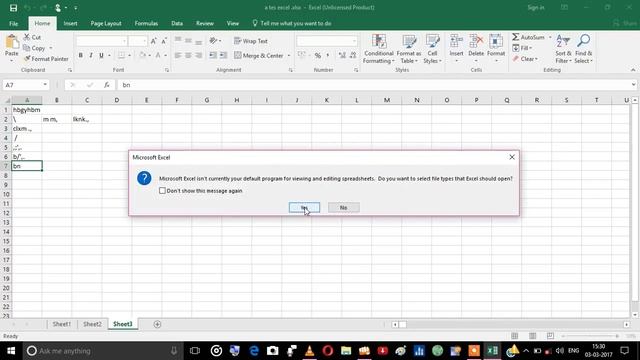This screenshot has height=360, width=640.
Task: Collapse the ribbon with chevron
Action: tap(633, 70)
